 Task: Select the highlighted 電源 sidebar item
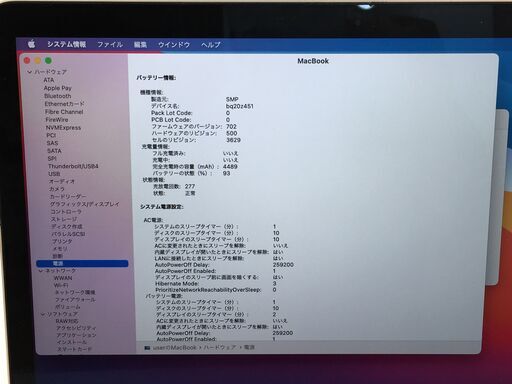tap(82, 263)
